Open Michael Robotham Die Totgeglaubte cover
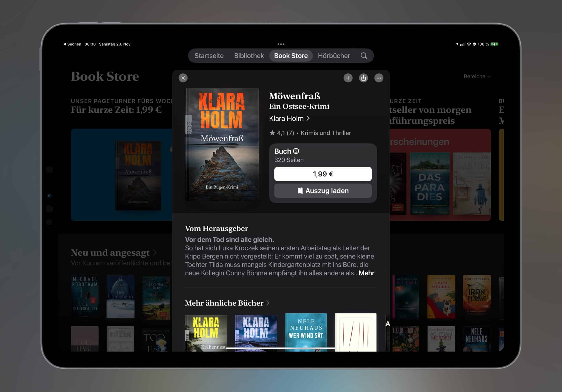The height and width of the screenshot is (392, 562). point(85,297)
